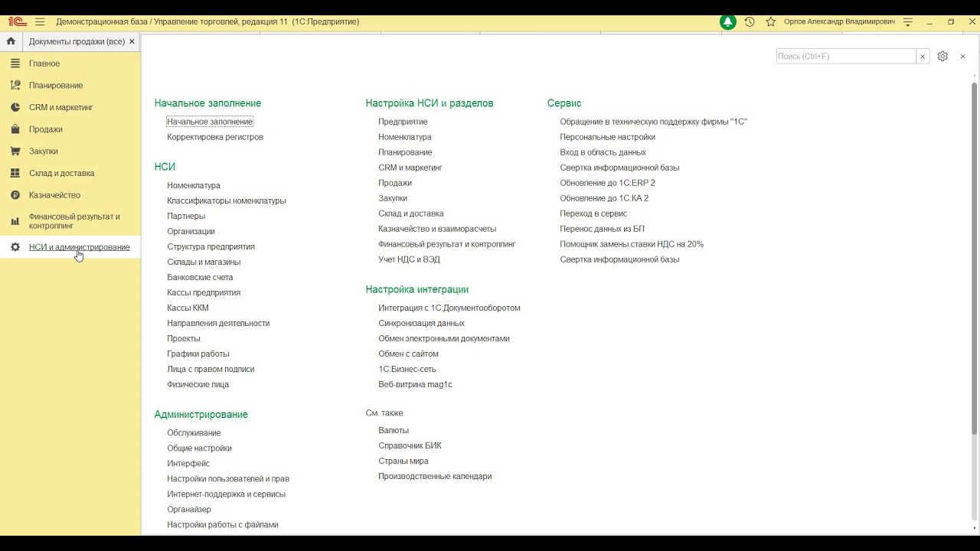Open Графики работы

(198, 354)
